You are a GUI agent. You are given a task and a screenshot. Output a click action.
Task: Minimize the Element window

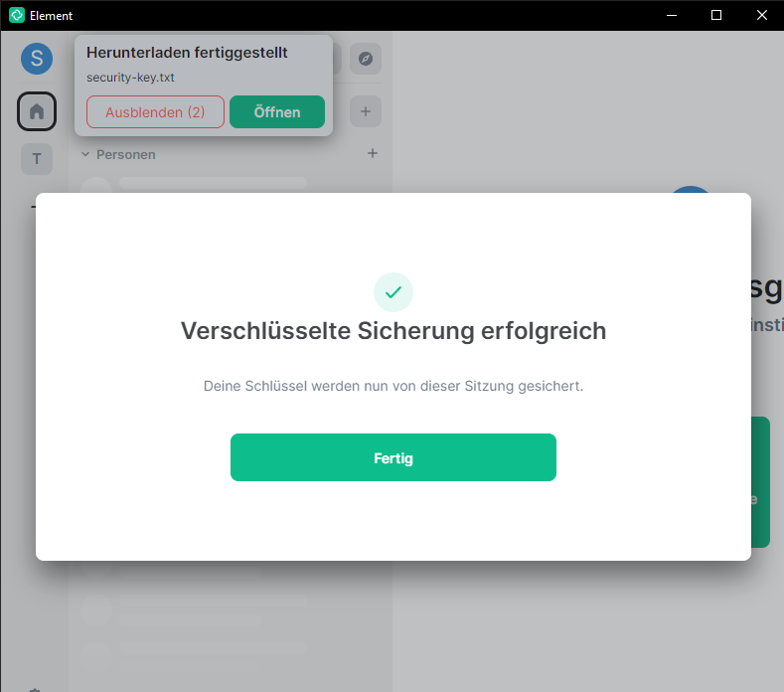click(x=673, y=15)
